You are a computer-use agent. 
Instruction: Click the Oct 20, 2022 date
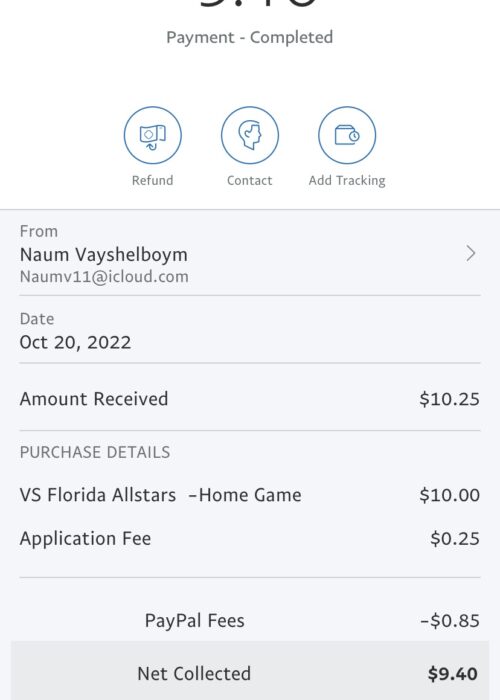click(75, 342)
